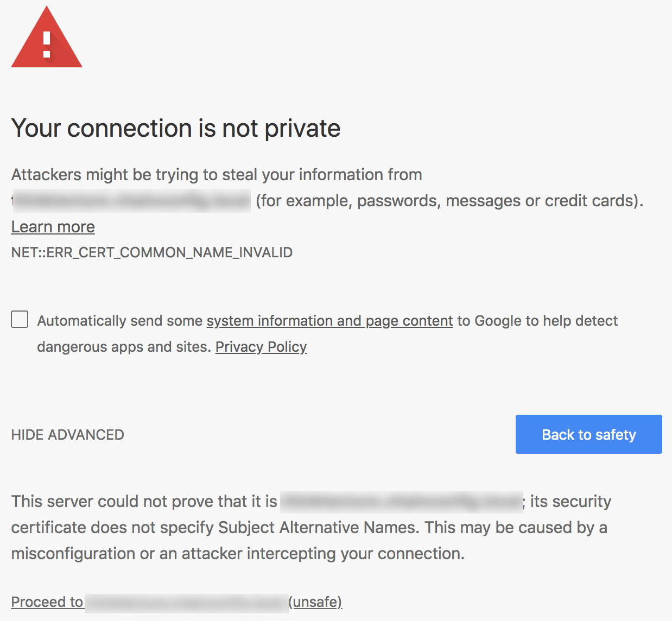Click "Proceed to" the unsafe site
Image resolution: width=672 pixels, height=621 pixels.
pyautogui.click(x=47, y=601)
